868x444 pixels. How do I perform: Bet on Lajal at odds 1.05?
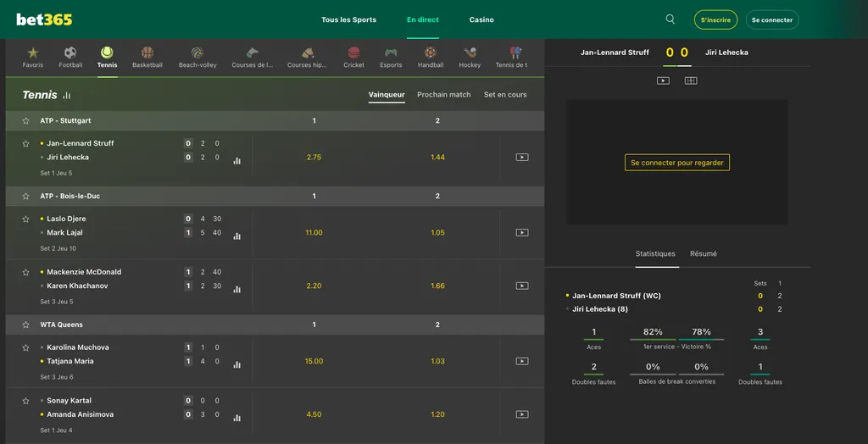click(x=438, y=232)
